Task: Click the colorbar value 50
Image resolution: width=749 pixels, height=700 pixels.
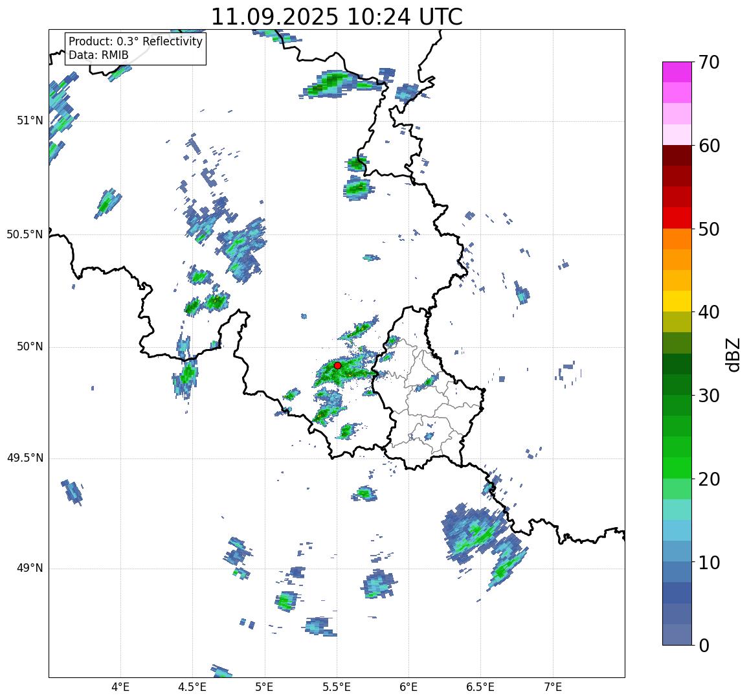Action: click(709, 229)
